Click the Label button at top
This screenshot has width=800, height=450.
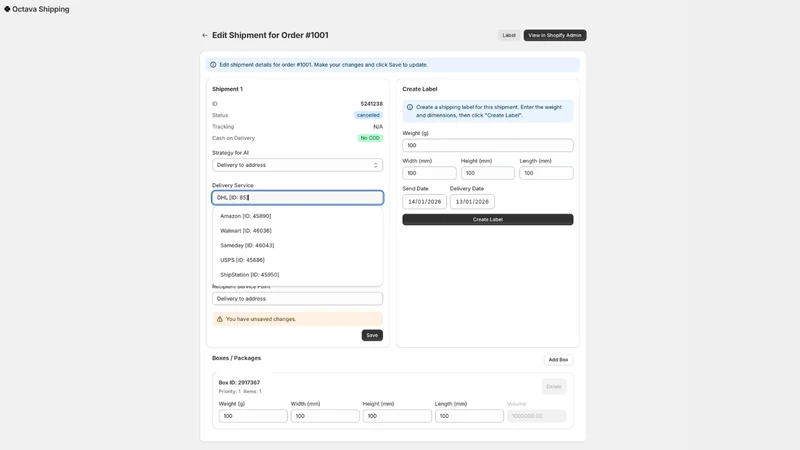point(509,35)
